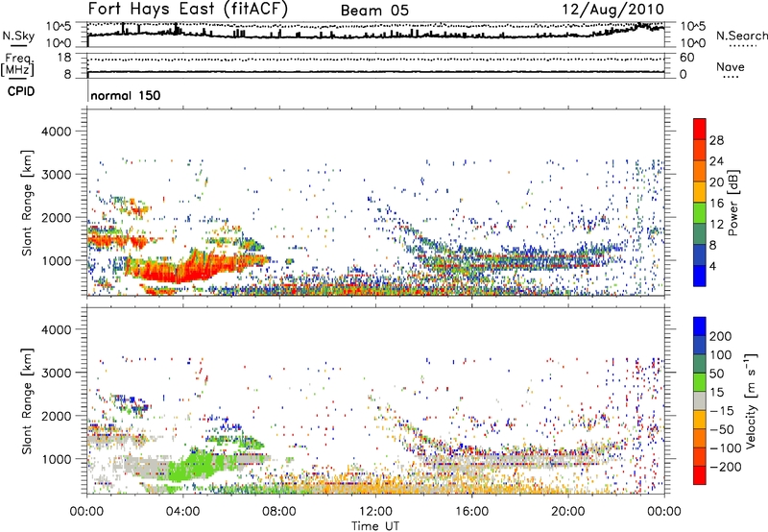Screen dimensions: 768x532
Task: Click the "28" value on power colorbar
Action: (x=716, y=140)
